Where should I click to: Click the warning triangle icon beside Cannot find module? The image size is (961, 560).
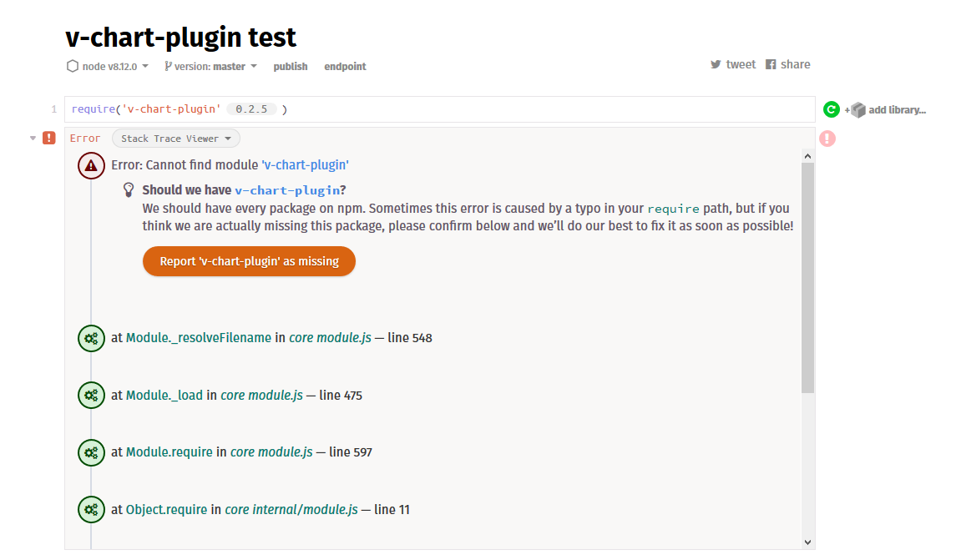tap(91, 165)
